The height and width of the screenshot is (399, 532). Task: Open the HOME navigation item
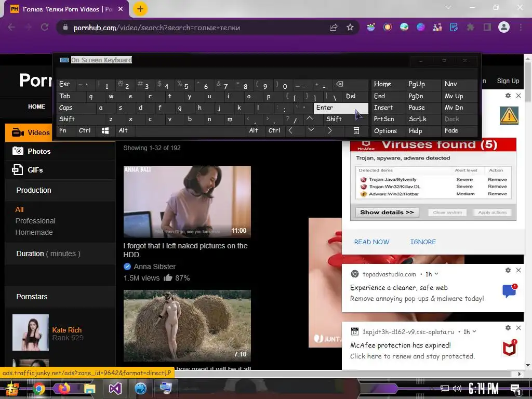point(37,107)
